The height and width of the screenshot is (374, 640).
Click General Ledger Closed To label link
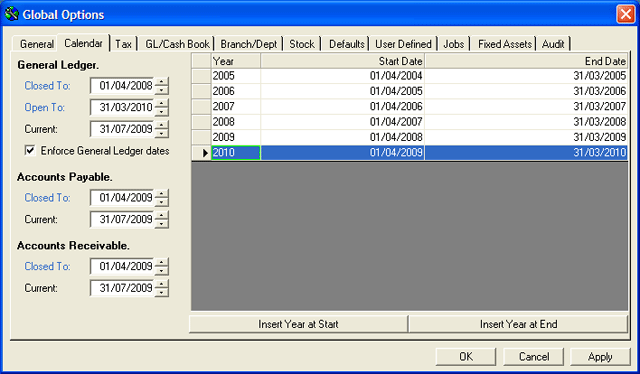47,86
